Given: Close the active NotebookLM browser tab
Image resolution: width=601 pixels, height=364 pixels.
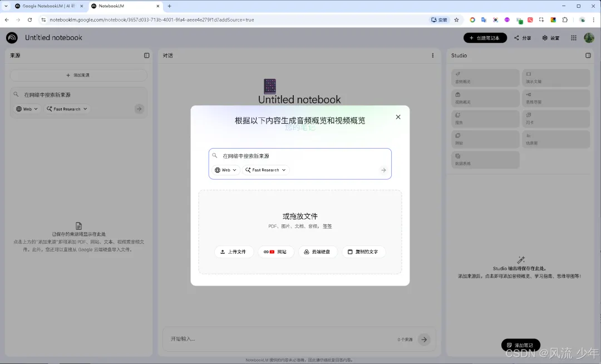Looking at the screenshot, I should click(x=158, y=6).
